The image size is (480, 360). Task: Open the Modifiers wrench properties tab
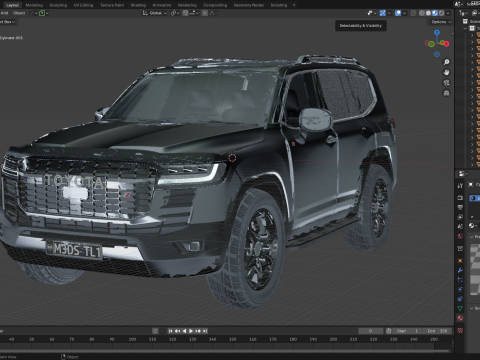(460, 270)
